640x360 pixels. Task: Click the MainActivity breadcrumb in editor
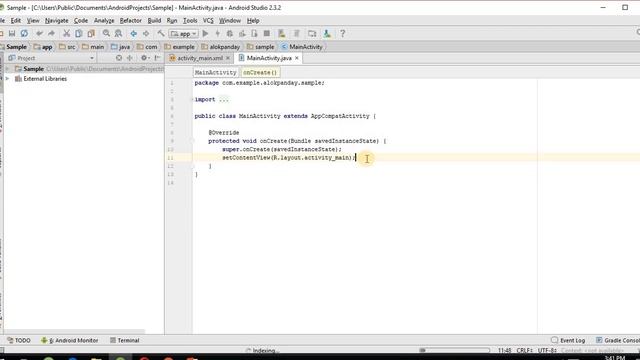tap(216, 72)
